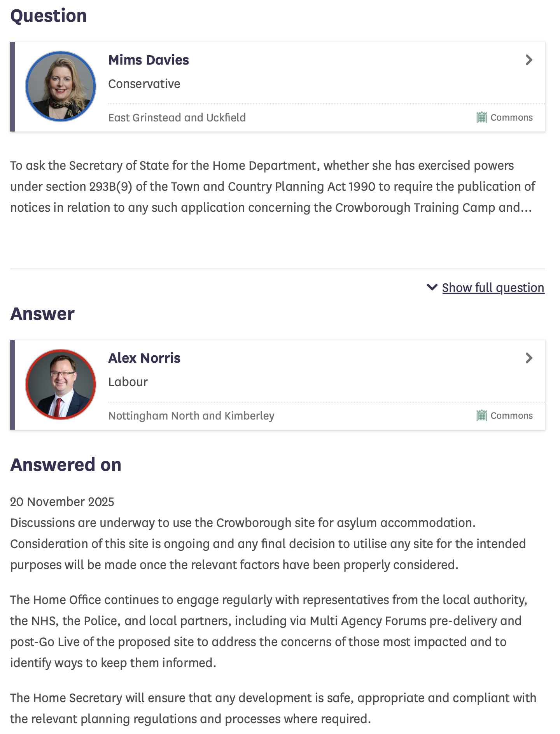Open the Alex Norris member name link
This screenshot has height=734, width=560.
(144, 358)
